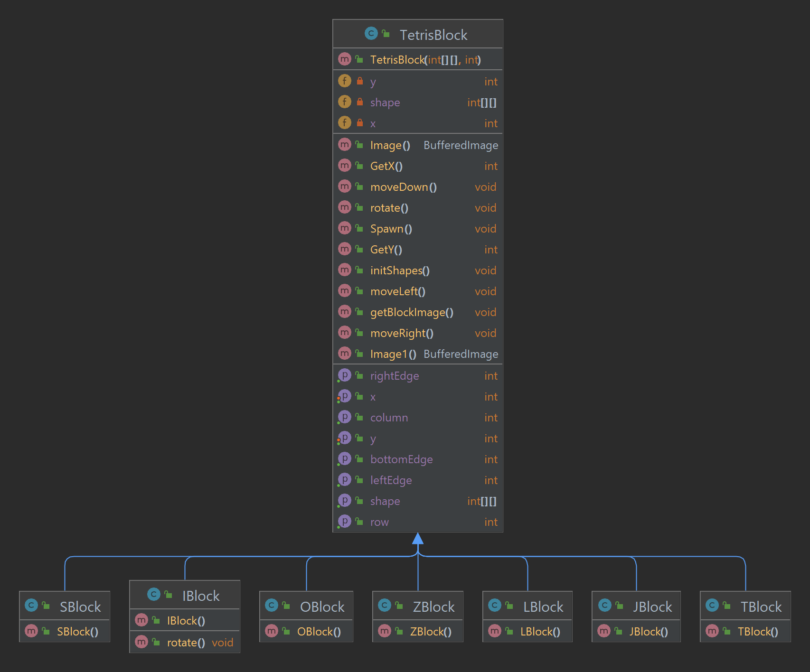This screenshot has height=672, width=810.
Task: Click the public visibility icon beside the OBlock() constructor
Action: (286, 631)
